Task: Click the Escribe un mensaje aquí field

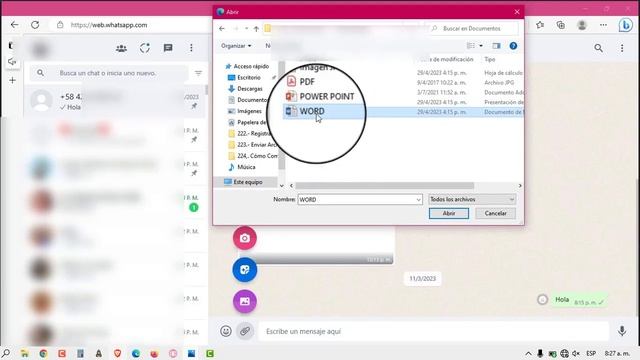Action: pos(433,331)
